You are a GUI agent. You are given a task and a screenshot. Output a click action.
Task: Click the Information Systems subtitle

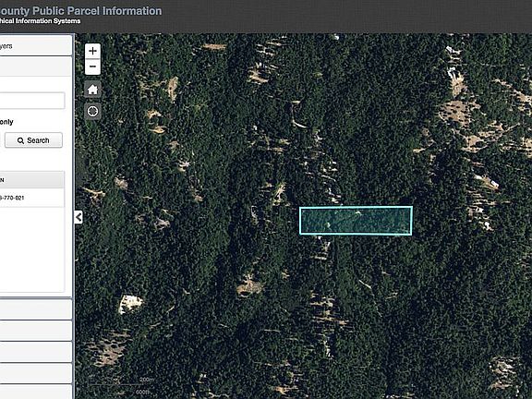[x=48, y=21]
